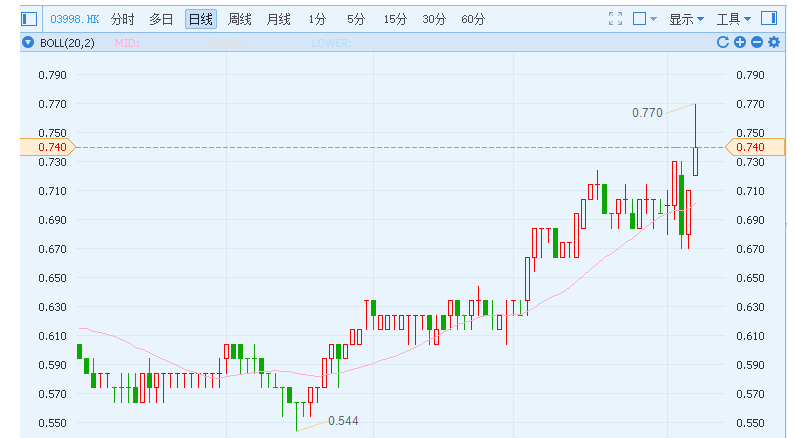The image size is (795, 438).
Task: Add an indicator with plus icon
Action: click(740, 42)
